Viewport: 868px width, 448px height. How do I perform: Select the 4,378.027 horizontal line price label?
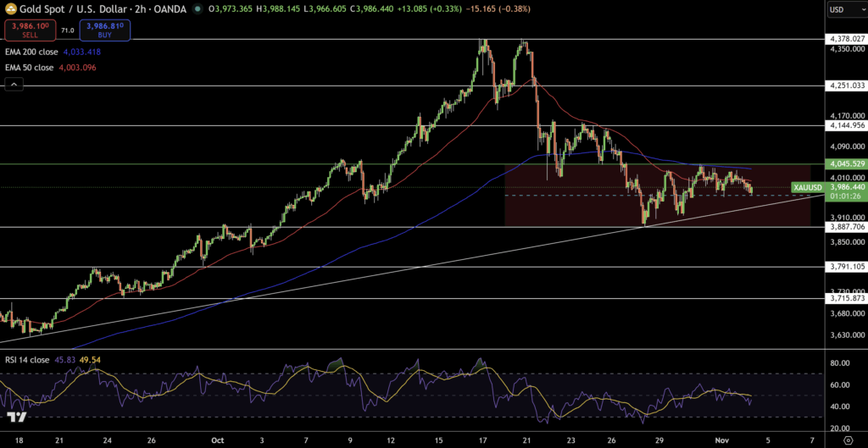[847, 39]
